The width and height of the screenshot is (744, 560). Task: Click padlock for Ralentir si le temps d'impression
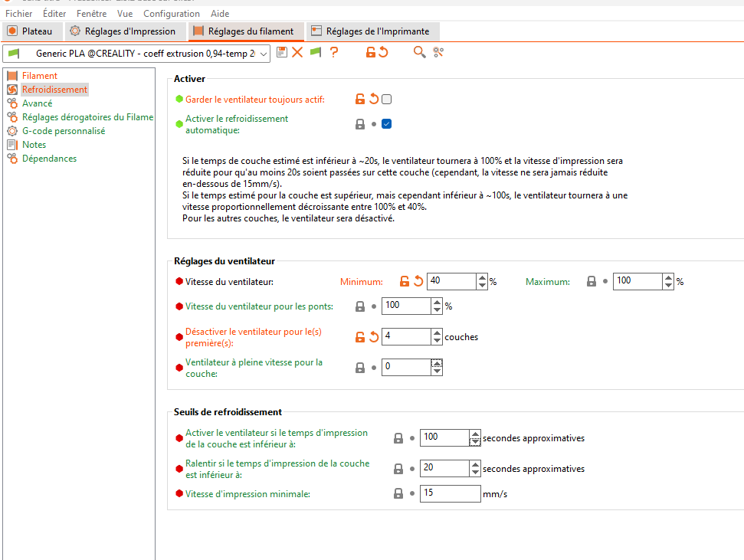[x=398, y=469]
